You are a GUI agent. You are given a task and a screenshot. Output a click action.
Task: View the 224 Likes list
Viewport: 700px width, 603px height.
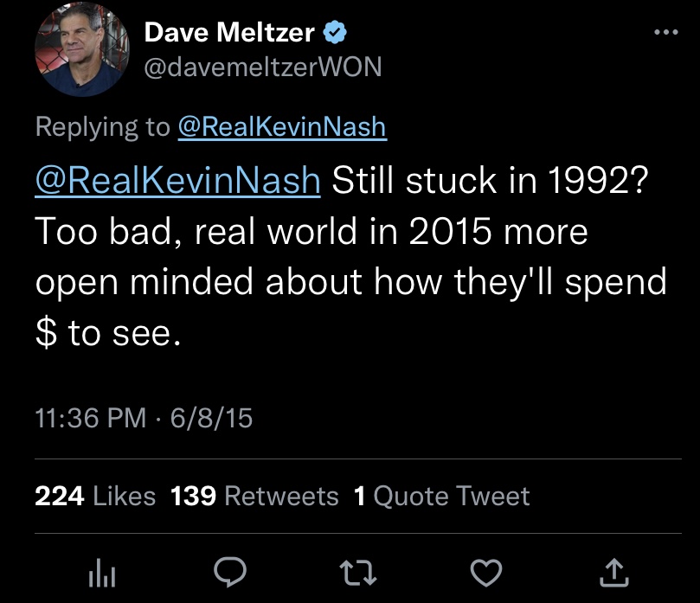(95, 496)
